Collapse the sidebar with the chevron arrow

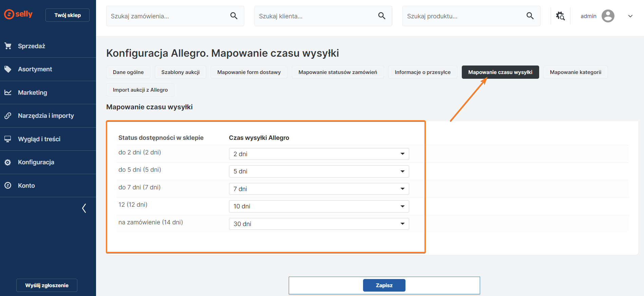84,208
